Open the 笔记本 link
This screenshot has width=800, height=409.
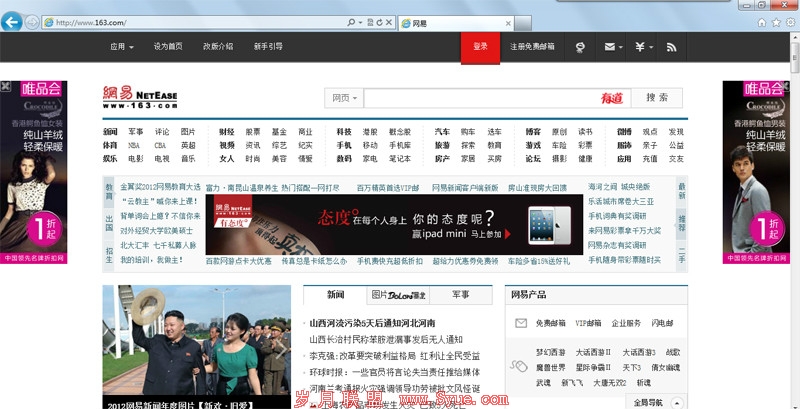(x=399, y=159)
